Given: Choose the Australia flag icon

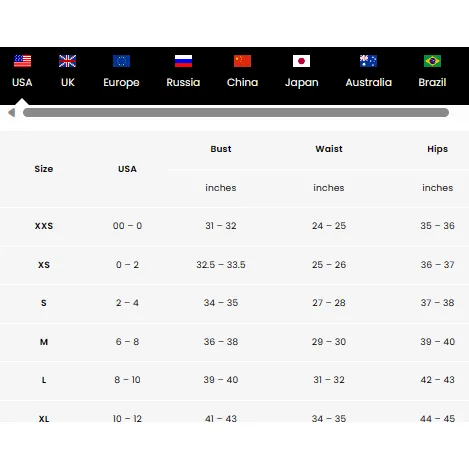Looking at the screenshot, I should click(368, 61).
